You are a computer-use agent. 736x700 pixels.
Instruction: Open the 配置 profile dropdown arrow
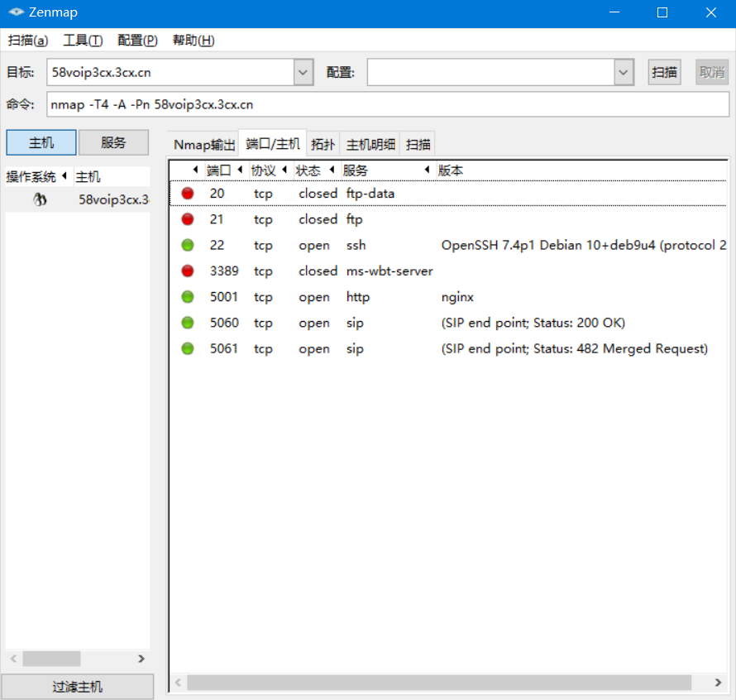coord(624,72)
